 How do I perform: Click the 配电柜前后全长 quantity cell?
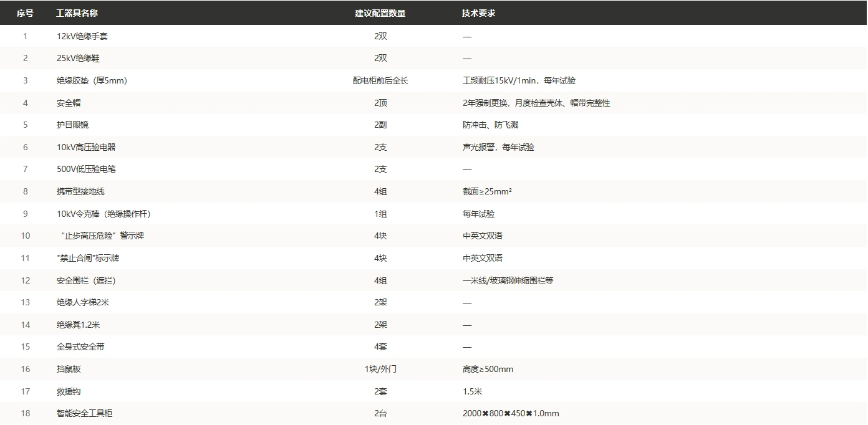tap(380, 80)
